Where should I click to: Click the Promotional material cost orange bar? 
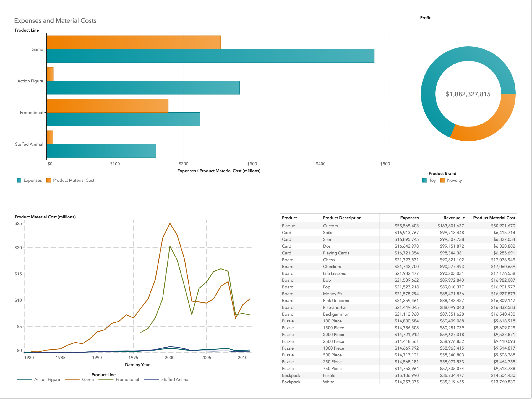(107, 106)
